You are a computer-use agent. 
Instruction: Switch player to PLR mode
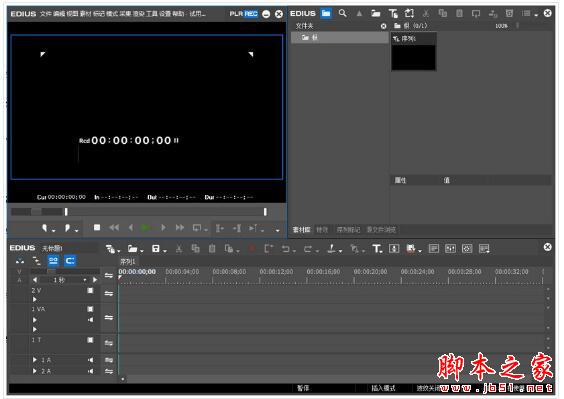tap(236, 14)
